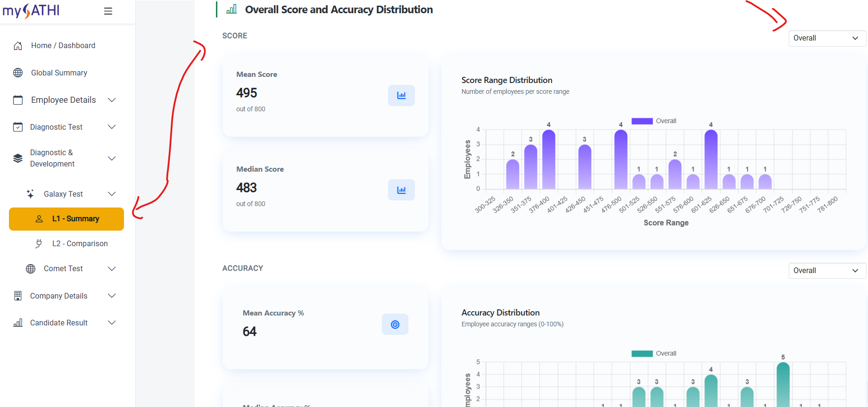868x407 pixels.
Task: Expand the Company Details chevron
Action: (x=112, y=296)
